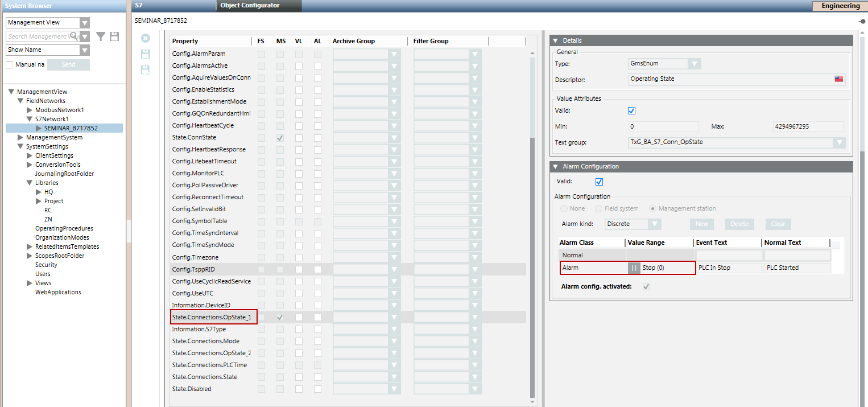
Task: Select State.Connections.PLCTime property row
Action: [209, 365]
